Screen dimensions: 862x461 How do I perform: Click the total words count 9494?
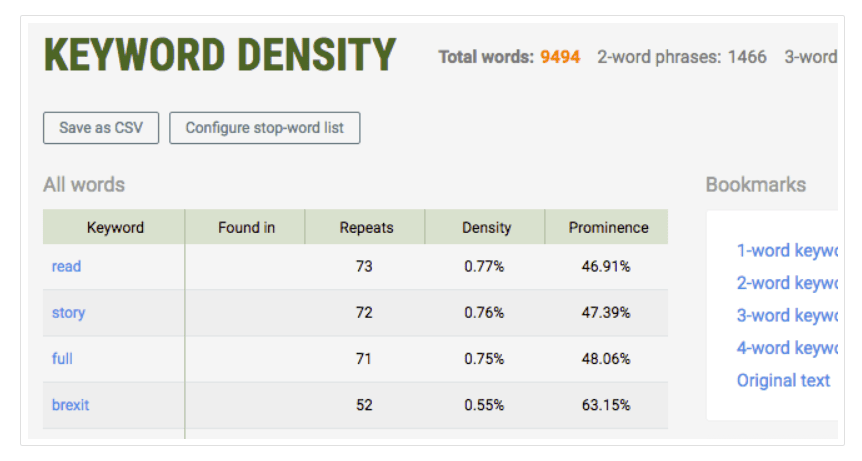pos(560,57)
